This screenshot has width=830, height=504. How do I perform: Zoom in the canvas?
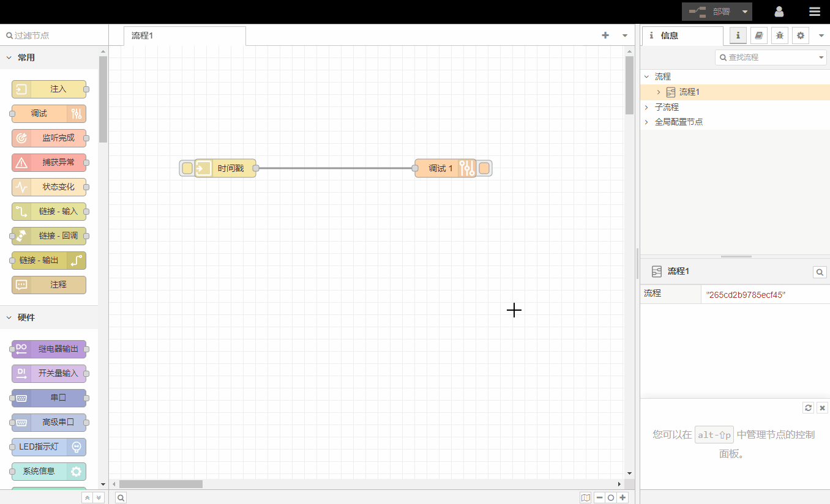[622, 498]
